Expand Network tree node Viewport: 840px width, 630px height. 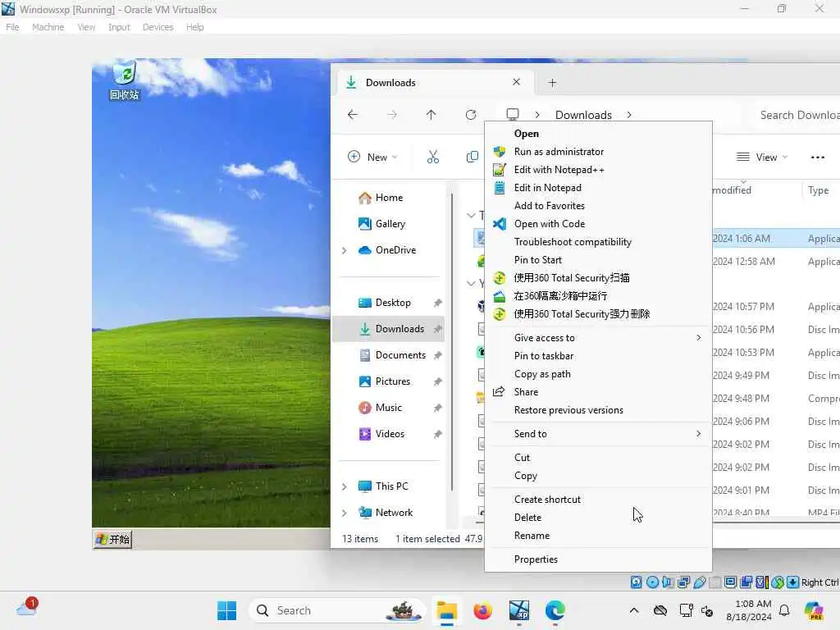(x=345, y=513)
